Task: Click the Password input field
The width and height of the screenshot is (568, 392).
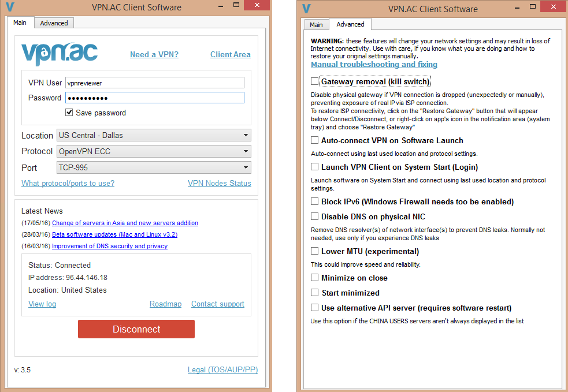Action: coord(155,98)
